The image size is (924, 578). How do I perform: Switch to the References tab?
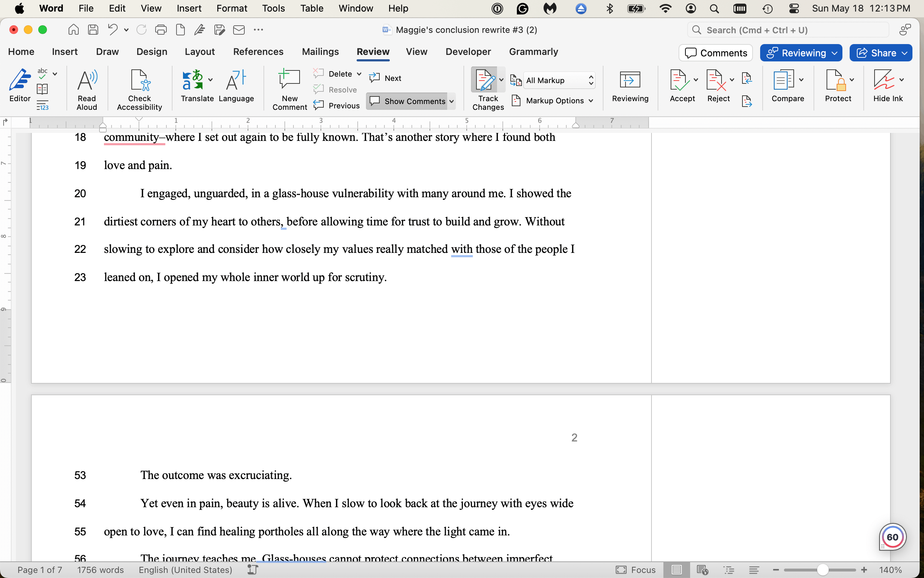[258, 52]
